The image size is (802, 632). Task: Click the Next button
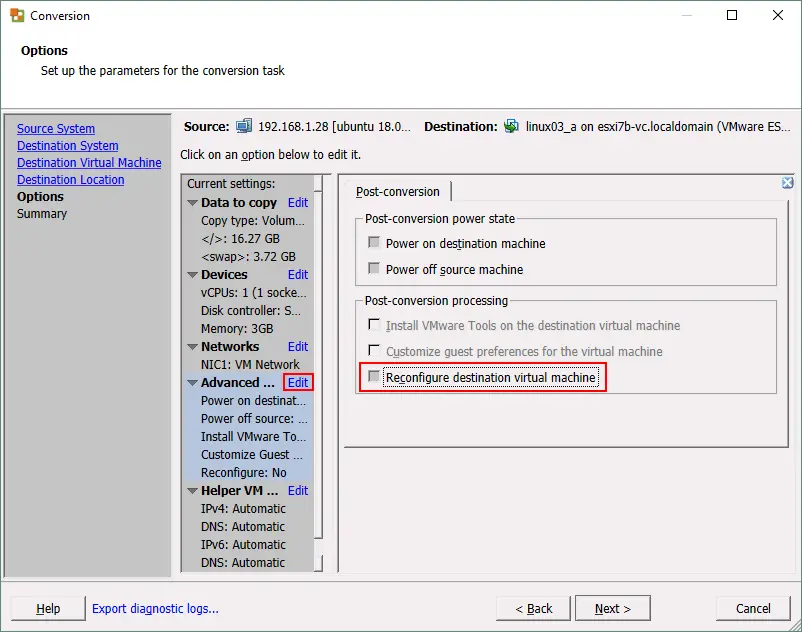pyautogui.click(x=613, y=608)
